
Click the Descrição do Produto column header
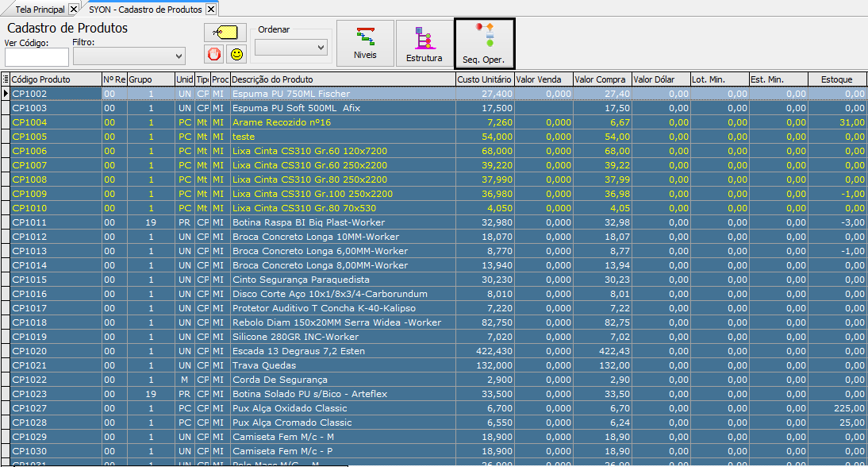tap(341, 79)
